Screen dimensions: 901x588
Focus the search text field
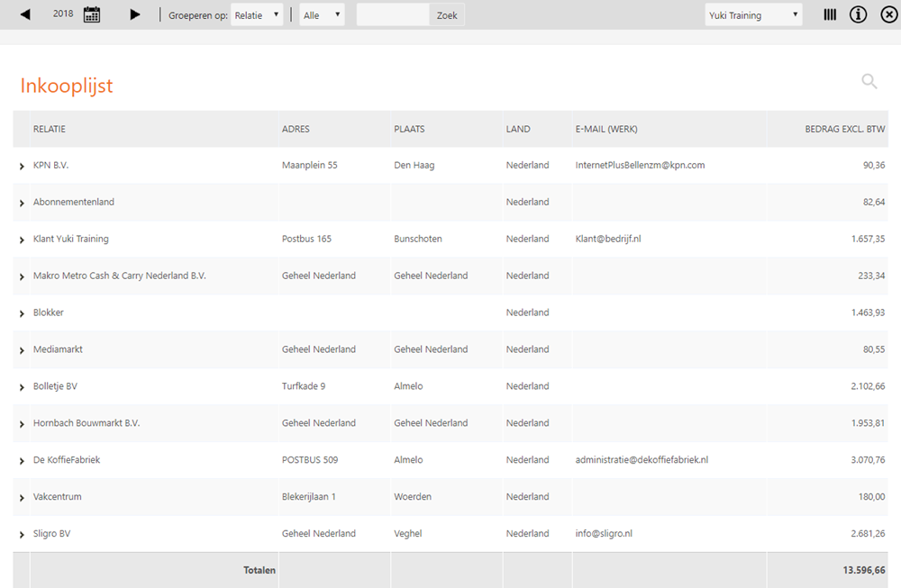tap(393, 15)
